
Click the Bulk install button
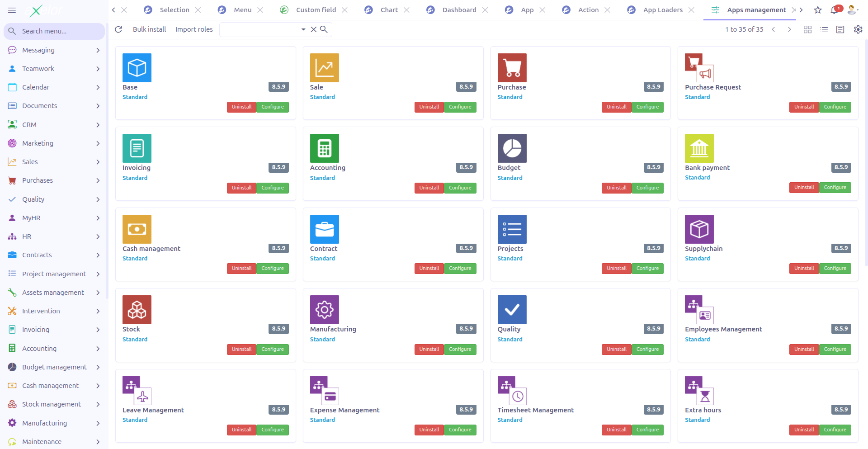pyautogui.click(x=149, y=29)
